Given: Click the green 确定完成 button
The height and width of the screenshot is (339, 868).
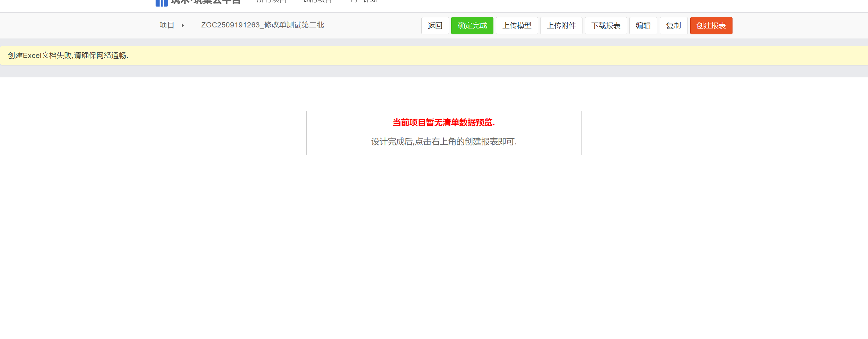Looking at the screenshot, I should 472,25.
